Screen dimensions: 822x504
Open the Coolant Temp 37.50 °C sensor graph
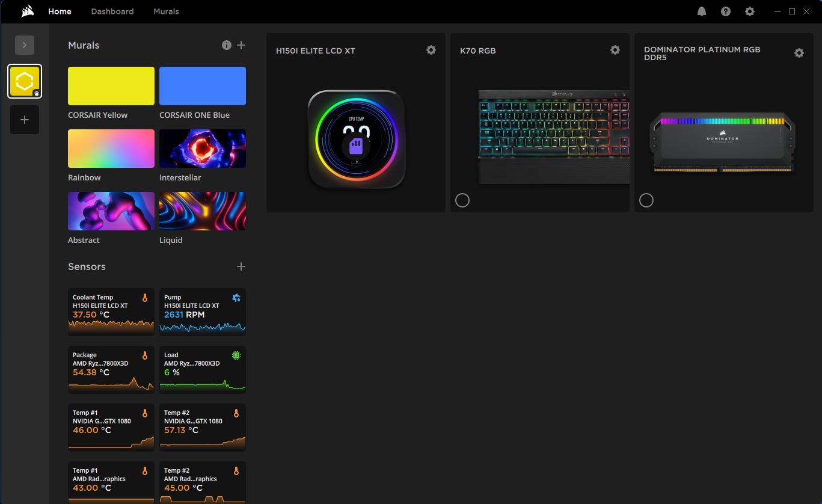tap(111, 327)
